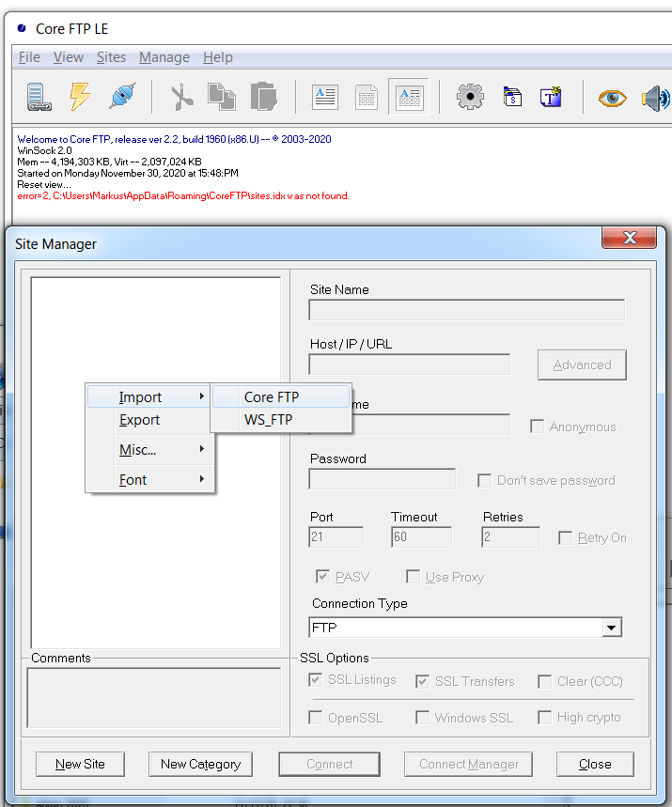Viewport: 672px width, 807px height.
Task: Toggle the Use Proxy checkbox
Action: 413,577
